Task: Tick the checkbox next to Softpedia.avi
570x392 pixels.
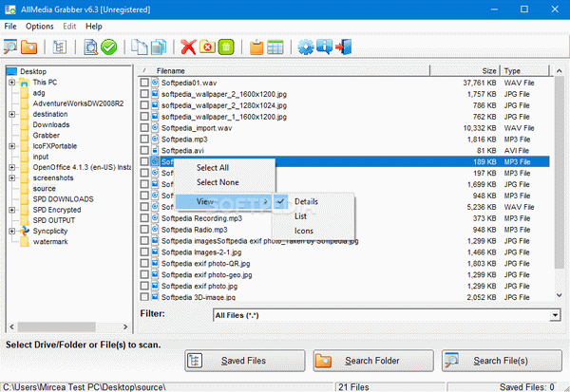Action: pyautogui.click(x=144, y=150)
